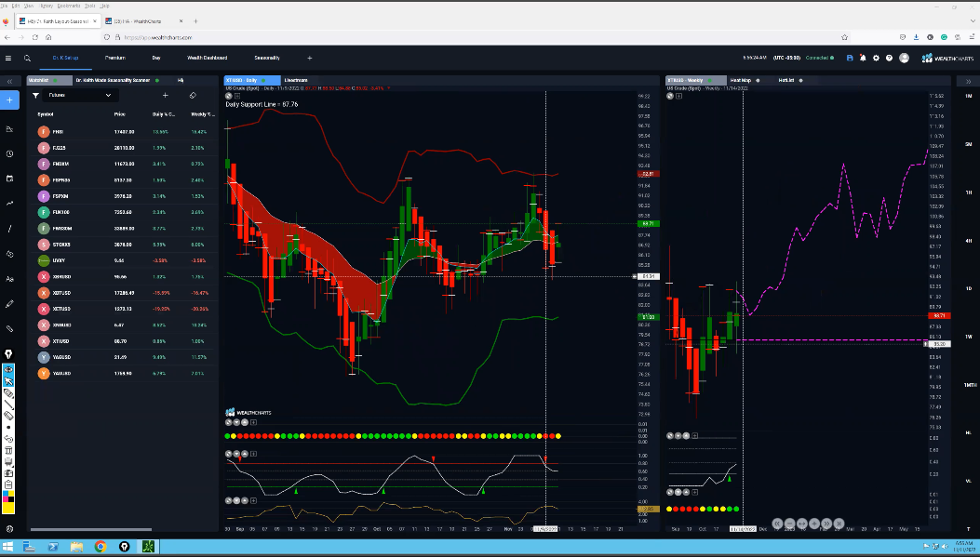Click the trash can in annotation toolbar
This screenshot has height=557, width=980.
click(8, 450)
